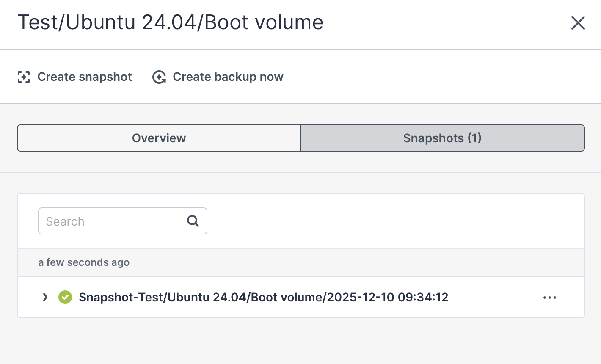This screenshot has height=364, width=601.
Task: Click the Create snapshot icon
Action: [x=24, y=77]
